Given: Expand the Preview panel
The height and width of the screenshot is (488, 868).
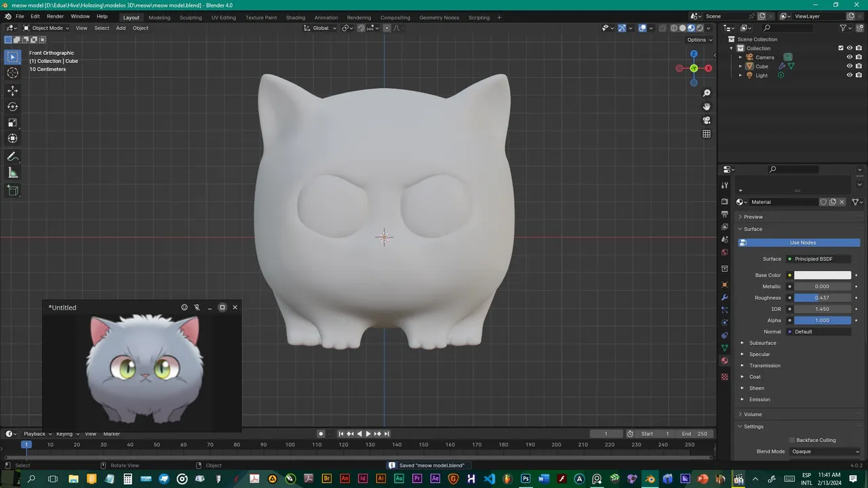Looking at the screenshot, I should click(753, 217).
